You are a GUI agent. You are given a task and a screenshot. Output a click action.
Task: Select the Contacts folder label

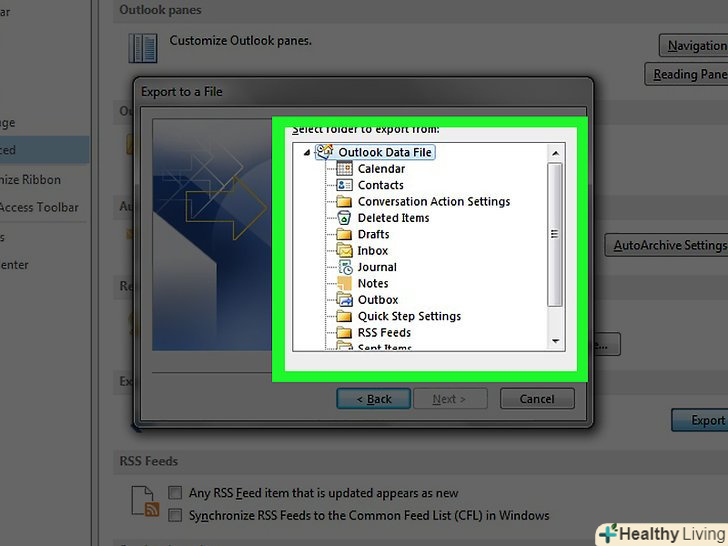coord(381,185)
